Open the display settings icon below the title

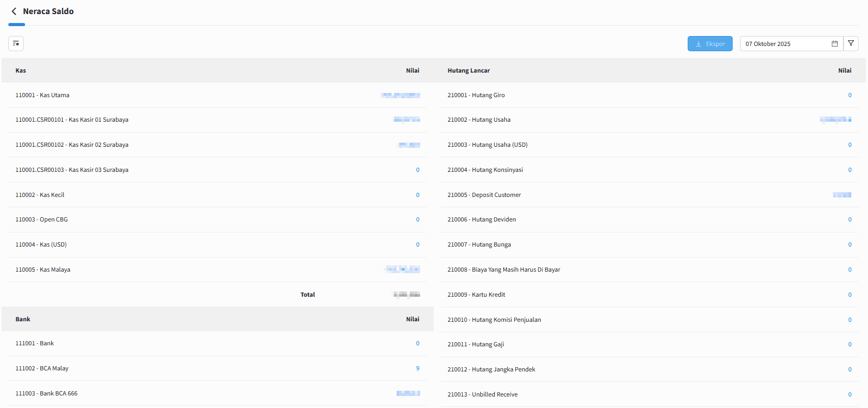tap(16, 43)
